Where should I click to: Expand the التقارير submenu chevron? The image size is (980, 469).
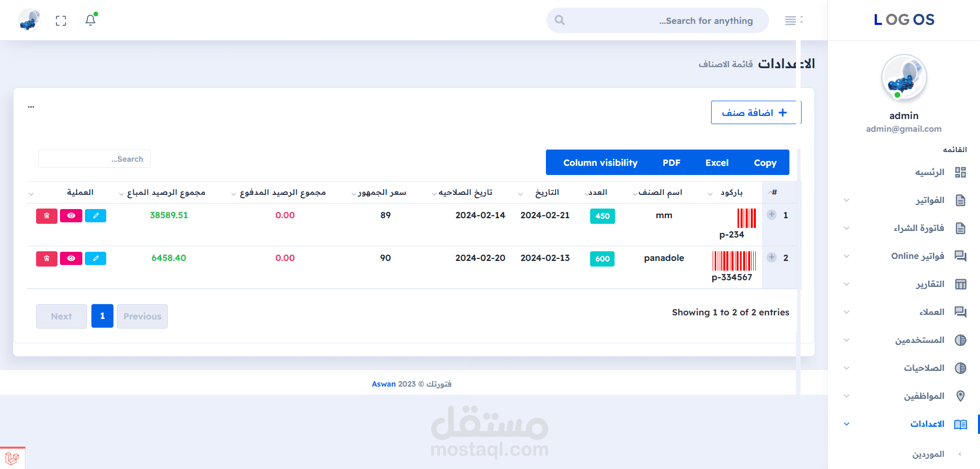pos(846,284)
